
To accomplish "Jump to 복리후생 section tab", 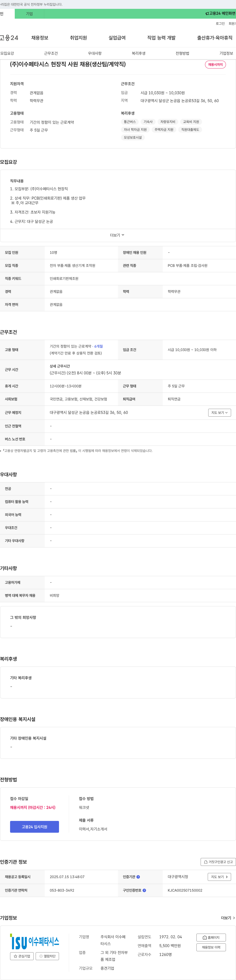I will pyautogui.click(x=139, y=53).
